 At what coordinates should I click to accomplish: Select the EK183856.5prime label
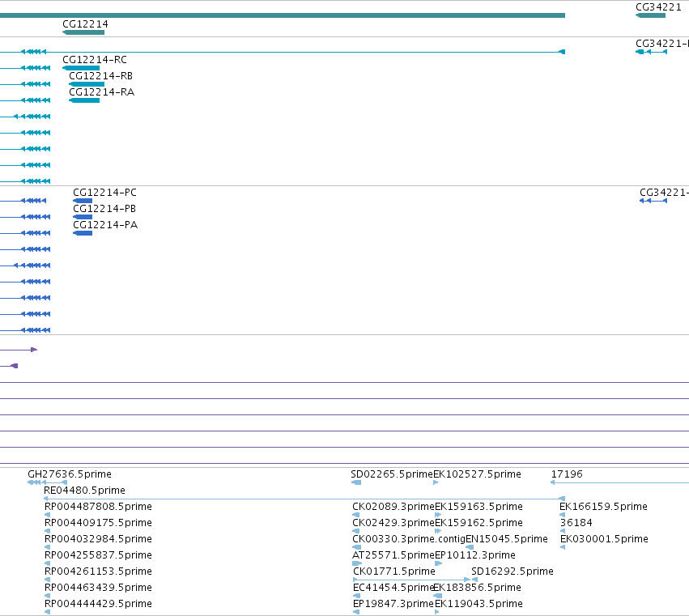click(x=477, y=588)
